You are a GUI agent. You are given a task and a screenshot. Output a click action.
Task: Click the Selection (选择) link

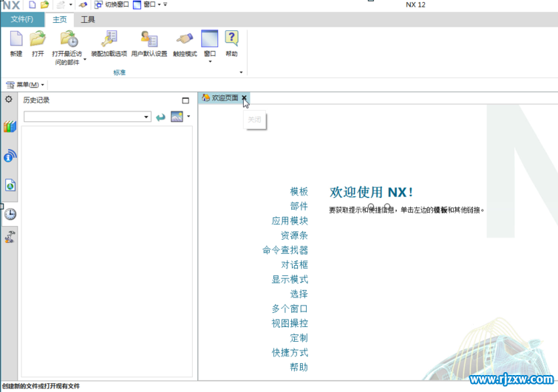[x=299, y=294]
